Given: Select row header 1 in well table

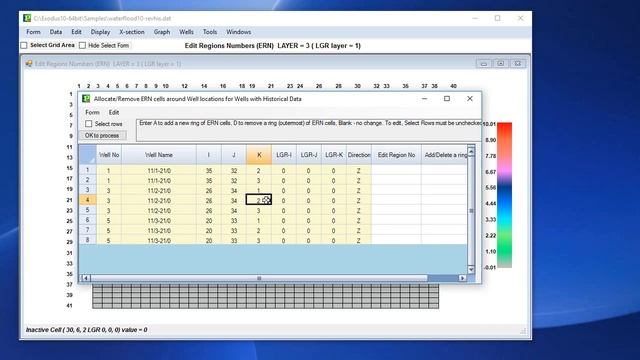Looking at the screenshot, I should click(87, 170).
